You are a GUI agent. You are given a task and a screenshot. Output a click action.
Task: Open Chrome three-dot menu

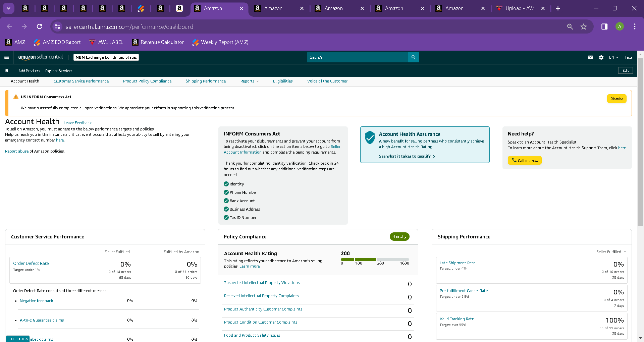(635, 26)
